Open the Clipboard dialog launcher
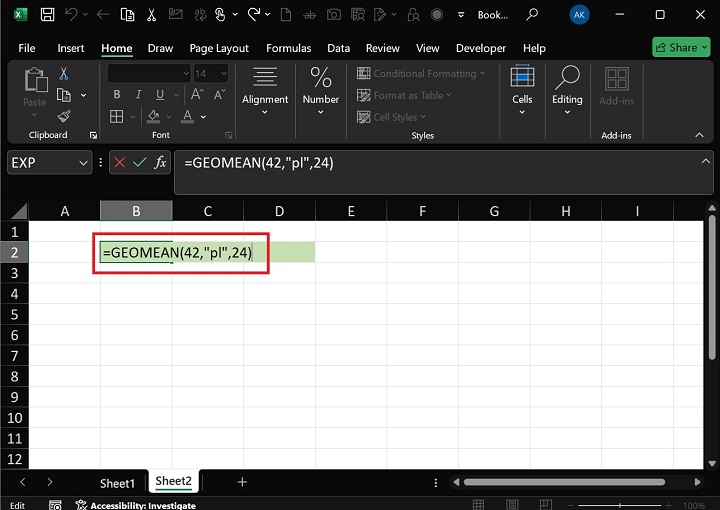This screenshot has width=720, height=510. coord(93,135)
